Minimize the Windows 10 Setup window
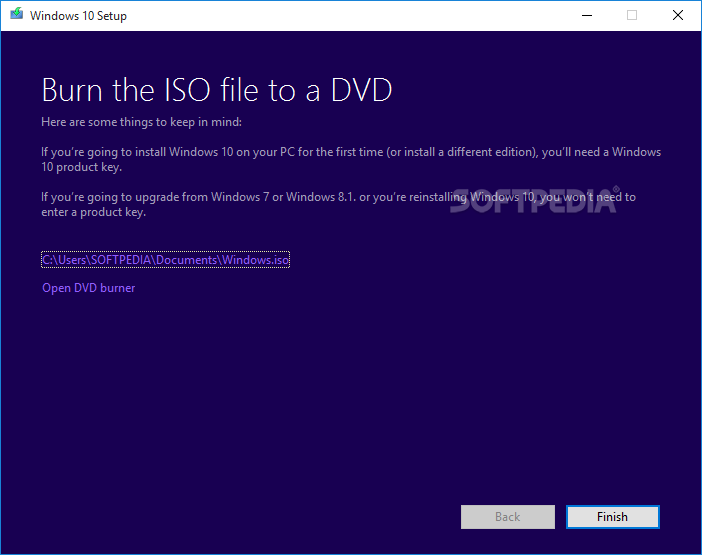Image resolution: width=702 pixels, height=555 pixels. pyautogui.click(x=587, y=16)
